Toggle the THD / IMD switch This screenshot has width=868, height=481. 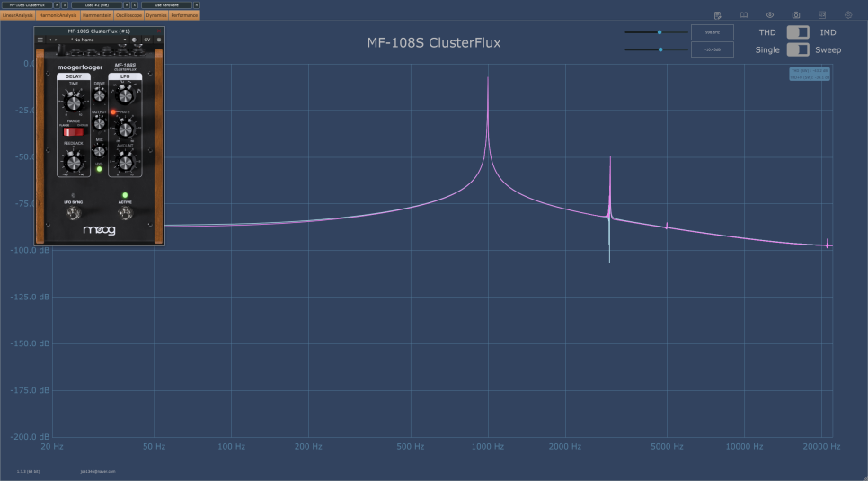pyautogui.click(x=798, y=32)
